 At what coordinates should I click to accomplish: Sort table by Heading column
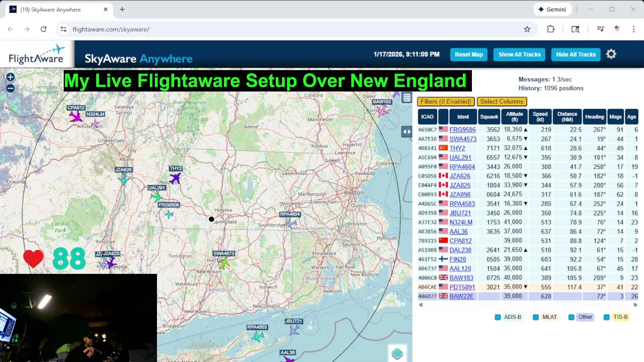(x=594, y=117)
